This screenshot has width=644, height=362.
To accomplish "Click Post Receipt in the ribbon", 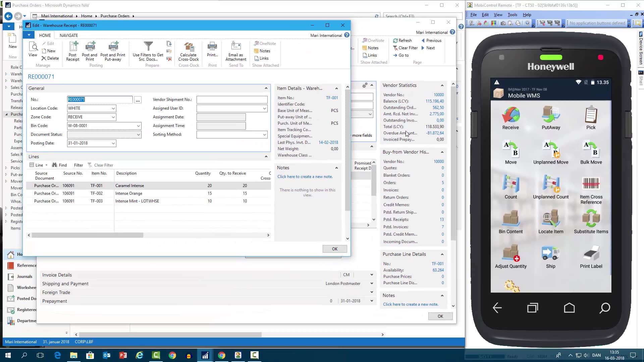I will pos(72,51).
